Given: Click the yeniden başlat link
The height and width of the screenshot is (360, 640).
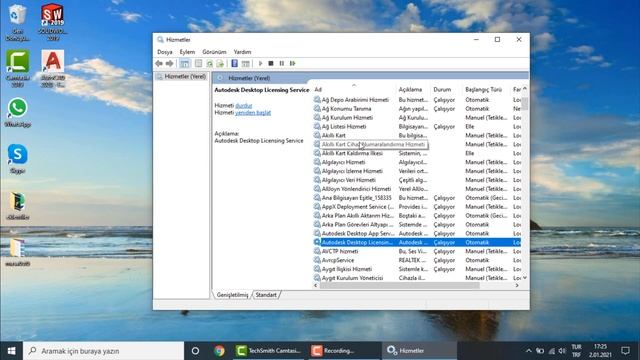Looking at the screenshot, I should pos(253,113).
